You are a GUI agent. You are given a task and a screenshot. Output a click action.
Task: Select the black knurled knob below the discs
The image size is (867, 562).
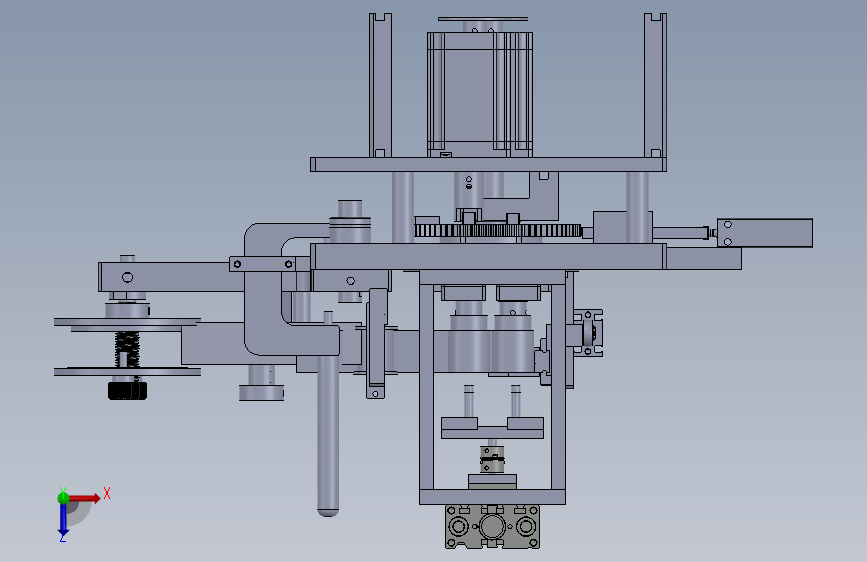tap(127, 391)
